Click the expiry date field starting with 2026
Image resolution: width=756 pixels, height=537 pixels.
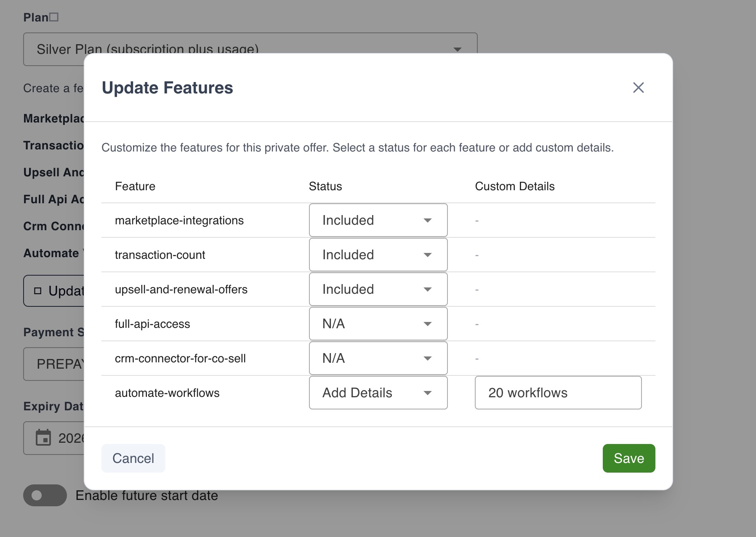(x=72, y=438)
